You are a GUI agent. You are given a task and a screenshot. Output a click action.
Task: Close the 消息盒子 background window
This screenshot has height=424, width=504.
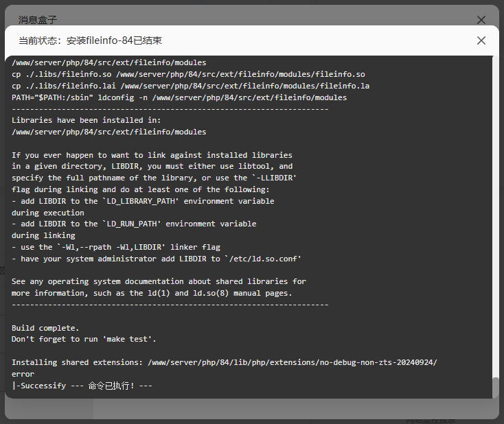click(x=481, y=20)
